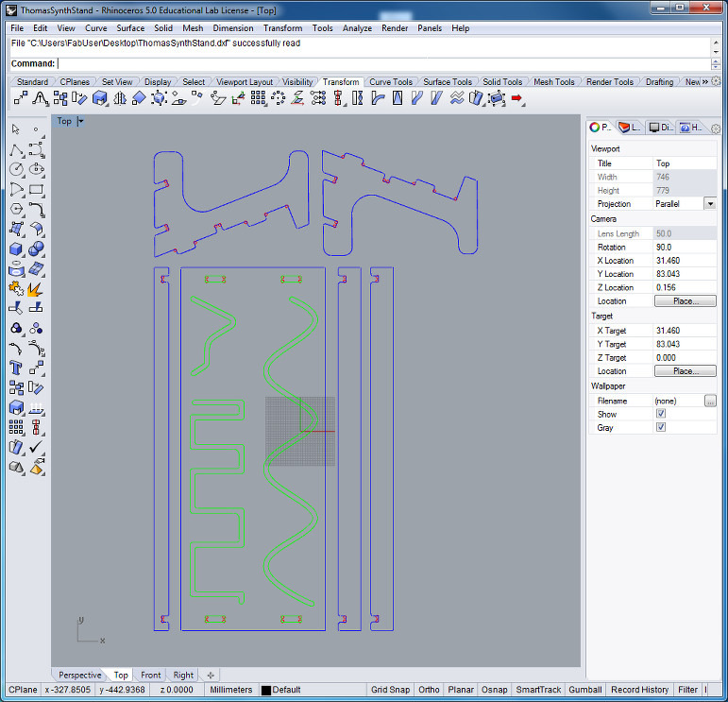Click the Move tool in Transform toolbar
Screen dimensions: 728x702
tap(20, 98)
